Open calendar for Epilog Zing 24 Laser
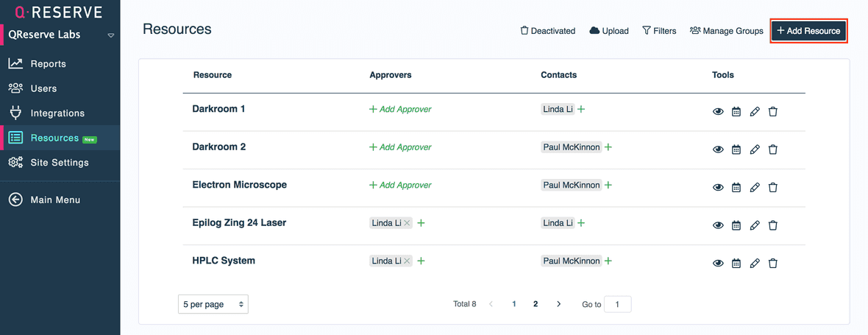This screenshot has height=335, width=868. [x=736, y=225]
